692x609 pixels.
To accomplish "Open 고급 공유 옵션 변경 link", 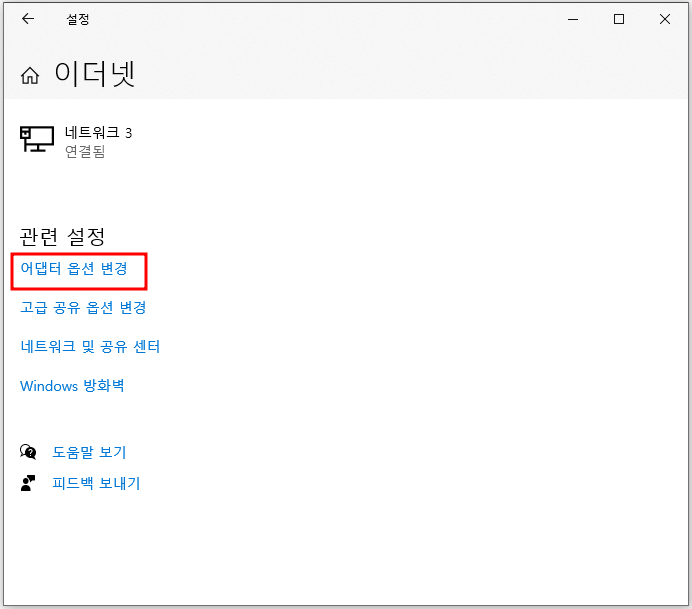I will point(83,307).
